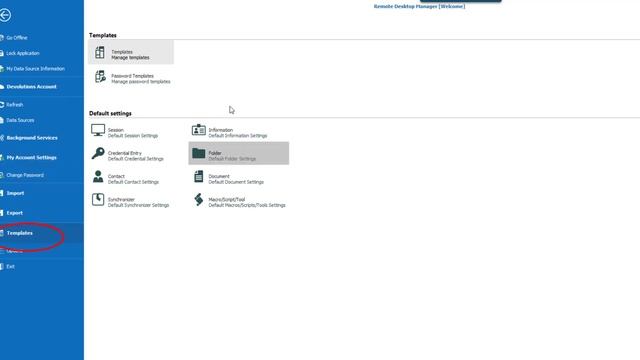This screenshot has width=640, height=360.
Task: Open the Import section
Action: tap(15, 193)
